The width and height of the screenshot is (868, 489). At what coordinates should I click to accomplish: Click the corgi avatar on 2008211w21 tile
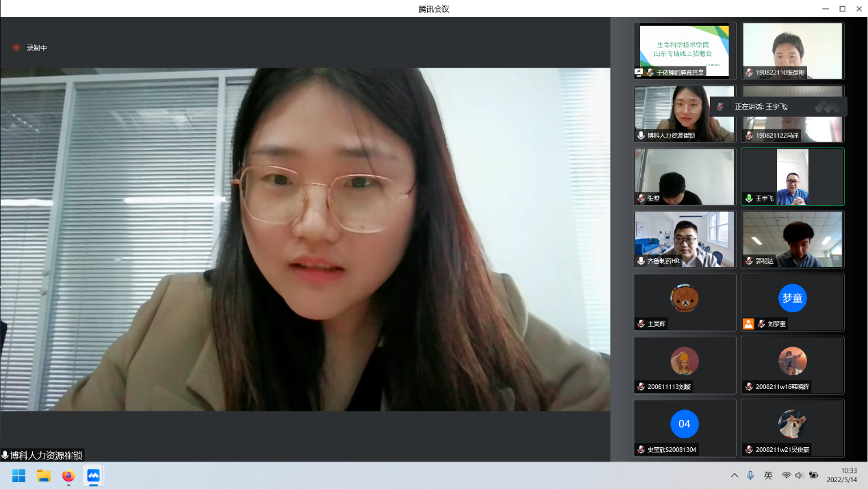pos(792,424)
